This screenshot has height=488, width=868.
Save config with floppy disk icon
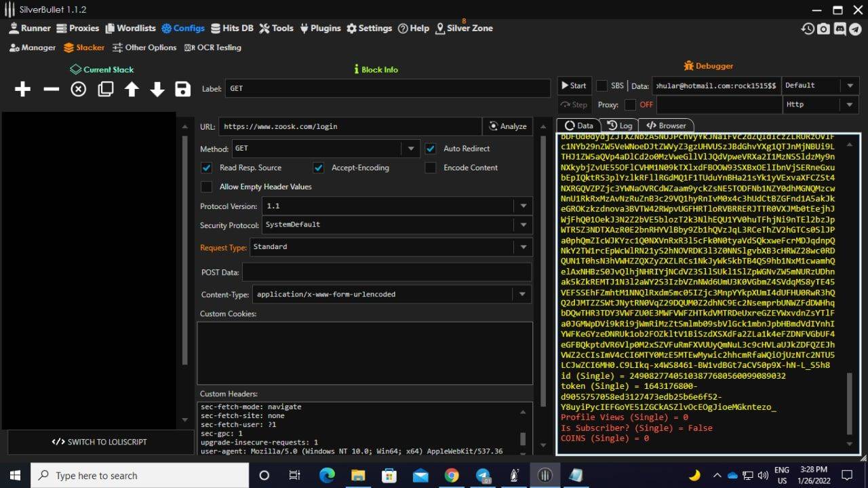pyautogui.click(x=182, y=90)
